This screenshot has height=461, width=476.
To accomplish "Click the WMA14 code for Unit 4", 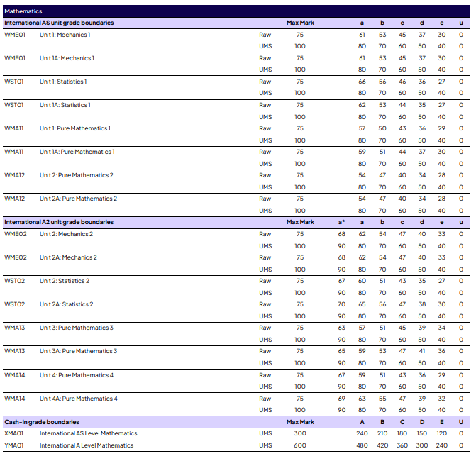I will point(15,375).
